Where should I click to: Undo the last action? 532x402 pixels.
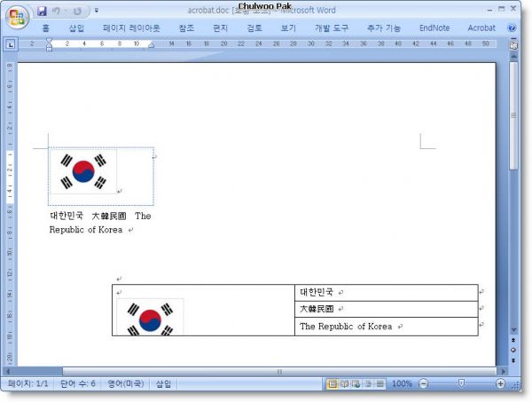(57, 12)
